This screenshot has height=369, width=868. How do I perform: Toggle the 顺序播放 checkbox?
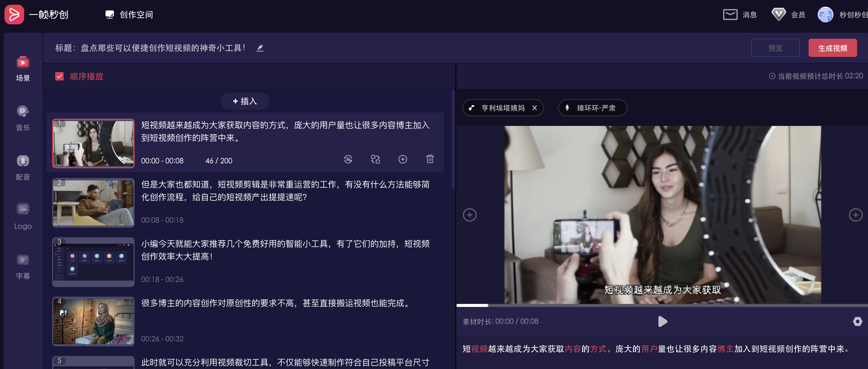tap(59, 76)
